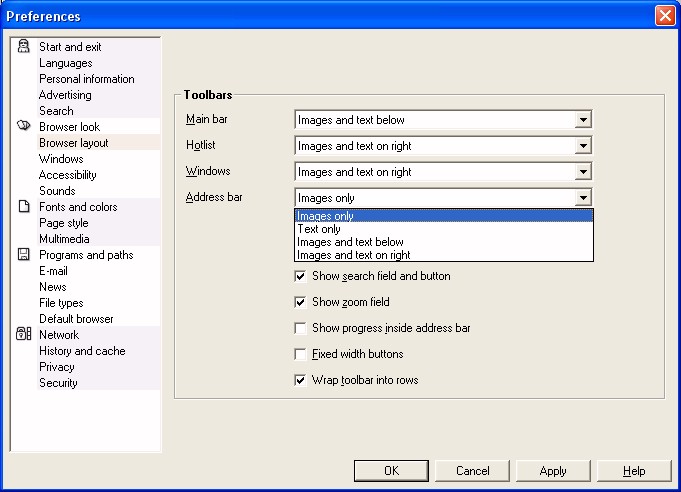Image resolution: width=681 pixels, height=492 pixels.
Task: Go to the Security settings section
Action: 58,383
